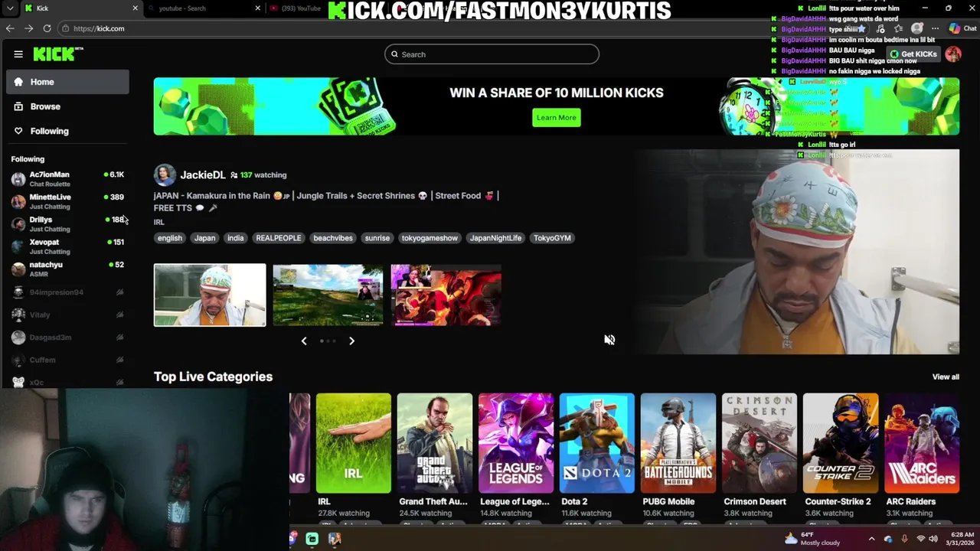Click the Kick site search field

coord(492,54)
